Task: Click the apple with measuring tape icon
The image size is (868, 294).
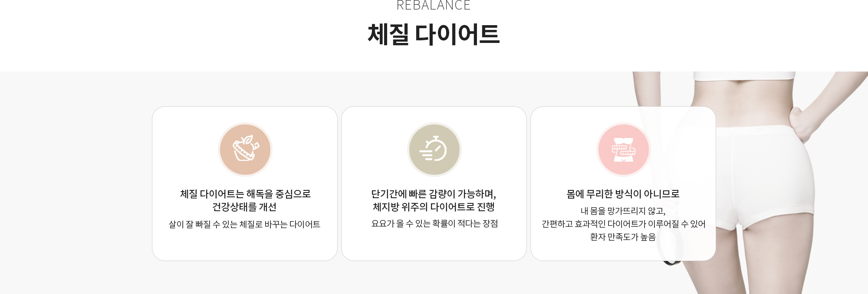Action: tap(245, 150)
